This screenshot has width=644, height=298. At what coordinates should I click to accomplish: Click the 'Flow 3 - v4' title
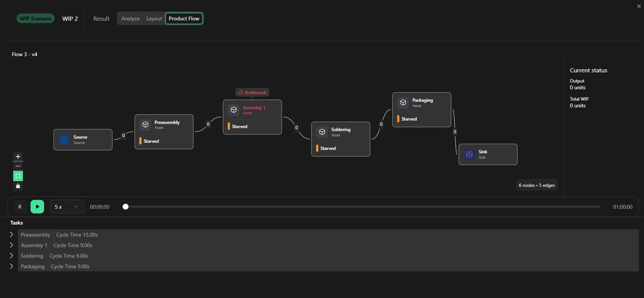(25, 54)
